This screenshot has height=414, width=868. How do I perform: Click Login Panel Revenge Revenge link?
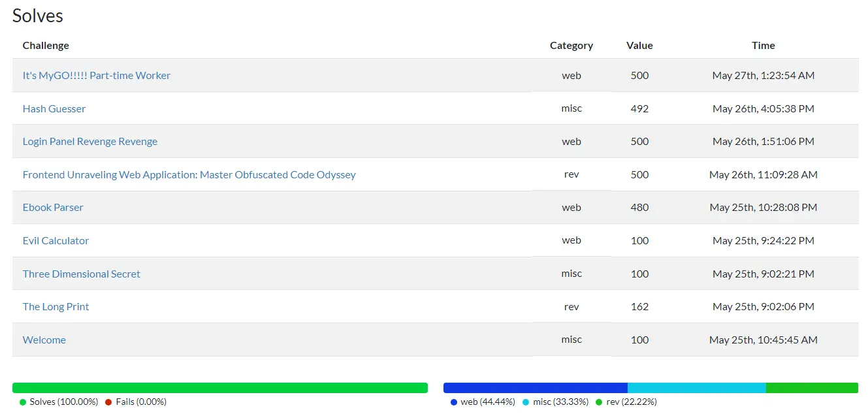pos(89,142)
